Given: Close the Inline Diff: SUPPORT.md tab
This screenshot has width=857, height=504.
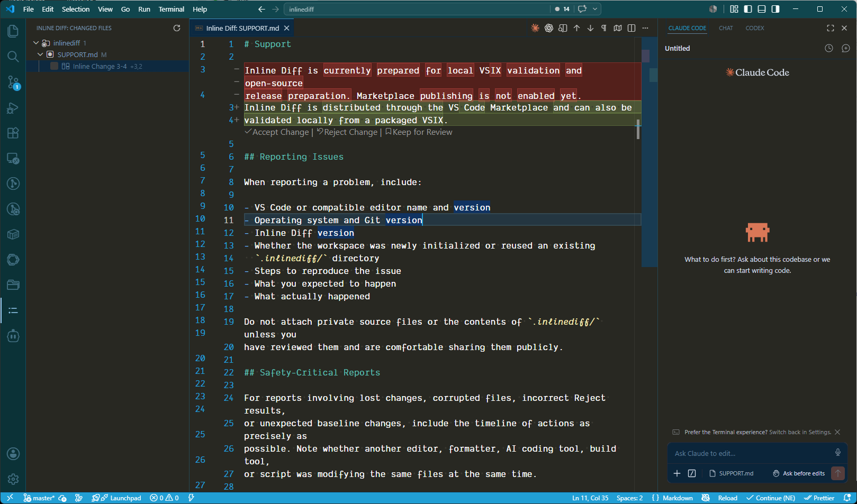Looking at the screenshot, I should (286, 28).
